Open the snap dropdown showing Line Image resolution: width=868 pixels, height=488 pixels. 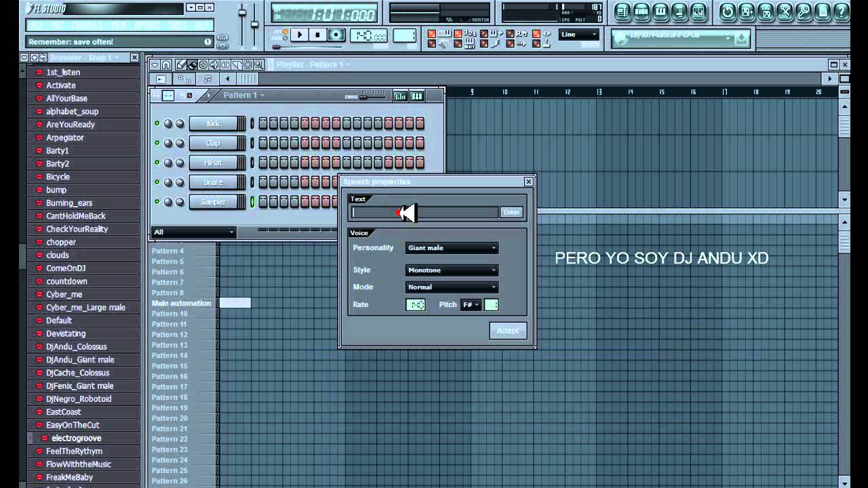(x=580, y=35)
